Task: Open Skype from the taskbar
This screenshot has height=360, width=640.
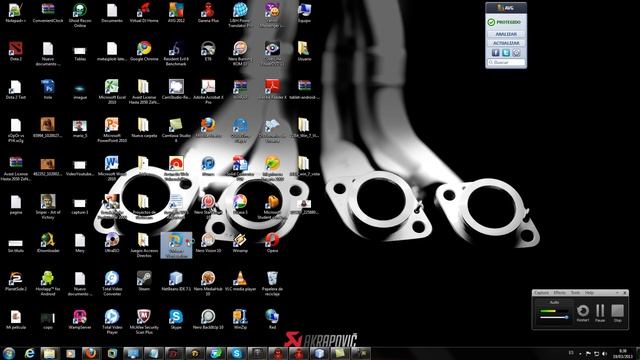Action: pos(236,353)
